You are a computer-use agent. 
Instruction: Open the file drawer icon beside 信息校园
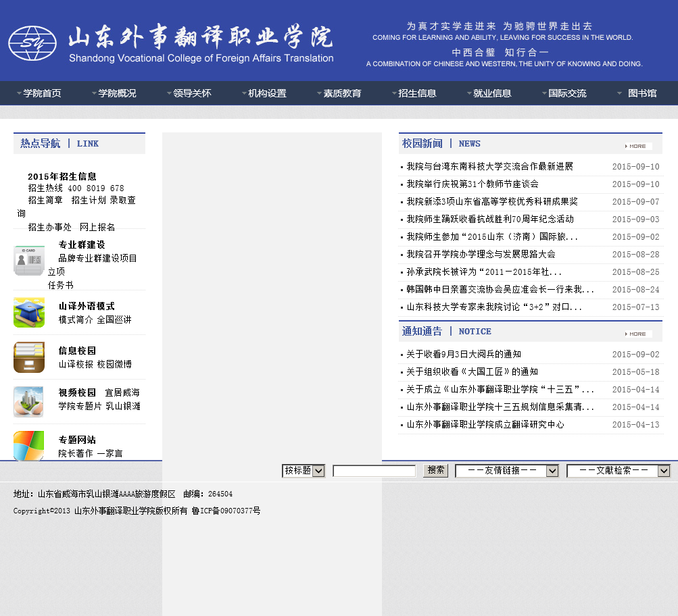[x=29, y=357]
